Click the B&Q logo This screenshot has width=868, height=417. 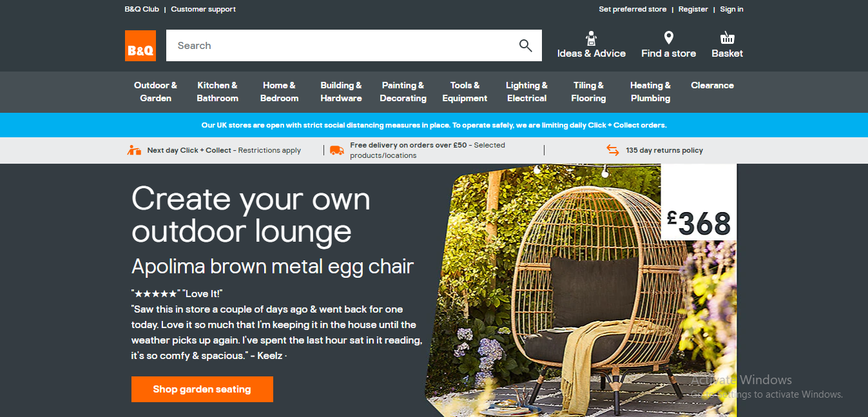pos(140,46)
